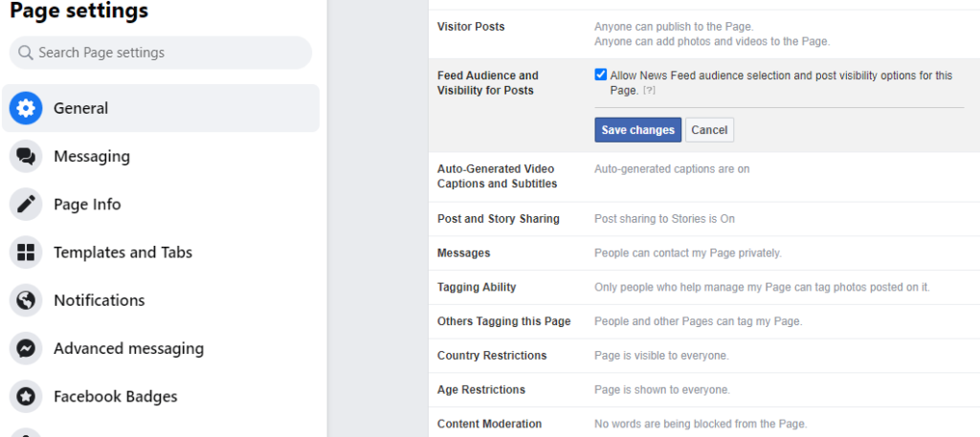This screenshot has height=437, width=980.
Task: Expand Auto-Generated Video Captions and Subtitles row
Action: 703,176
